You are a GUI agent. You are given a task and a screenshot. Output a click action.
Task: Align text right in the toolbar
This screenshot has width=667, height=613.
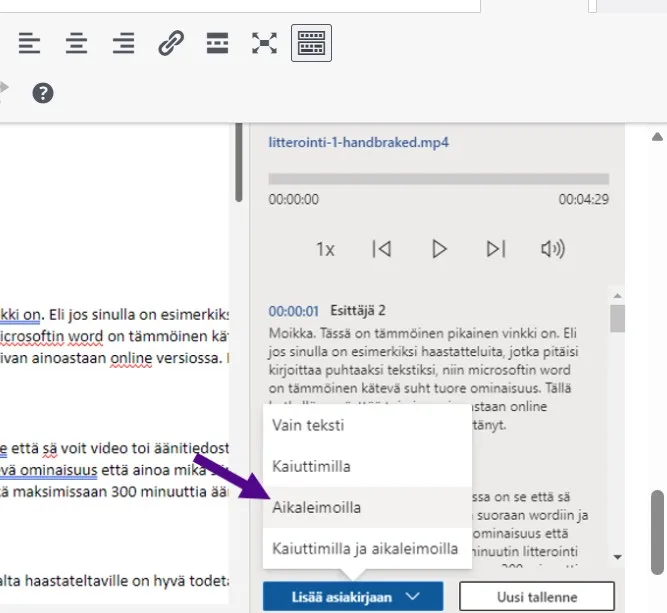pyautogui.click(x=124, y=43)
